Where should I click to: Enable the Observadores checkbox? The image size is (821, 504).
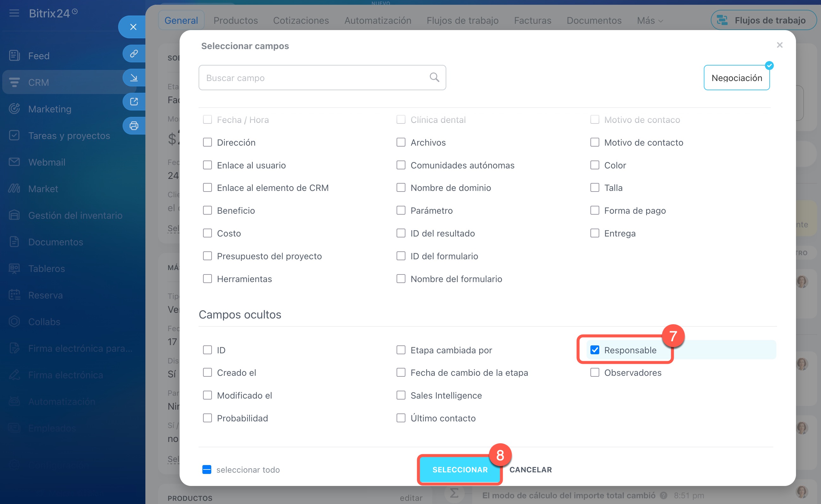[x=595, y=372]
